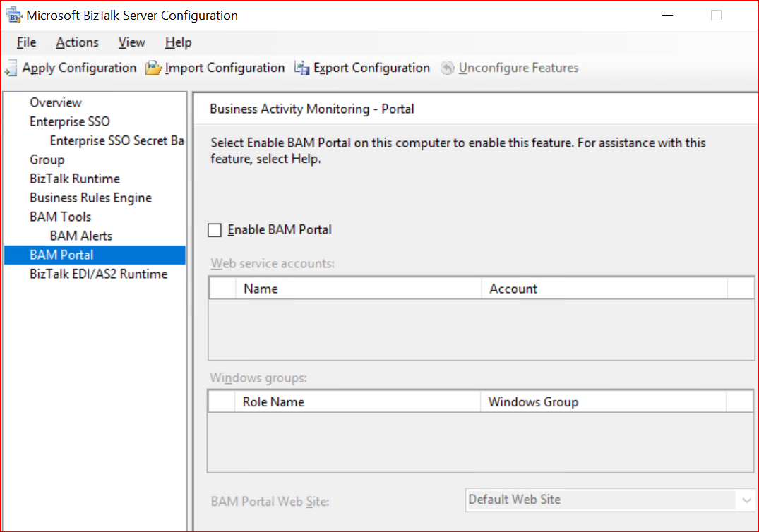Select Business Rules Engine item
The image size is (759, 532).
pyautogui.click(x=90, y=198)
